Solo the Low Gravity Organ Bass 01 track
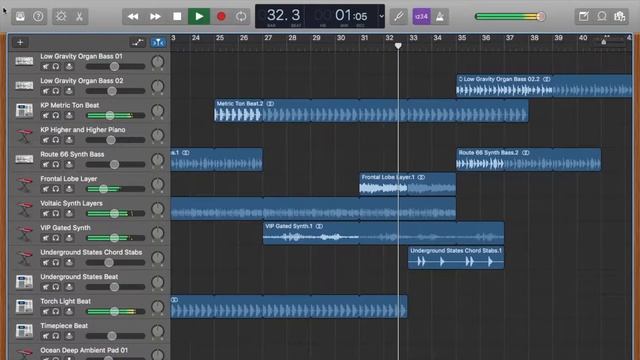The image size is (640, 360). pyautogui.click(x=56, y=67)
